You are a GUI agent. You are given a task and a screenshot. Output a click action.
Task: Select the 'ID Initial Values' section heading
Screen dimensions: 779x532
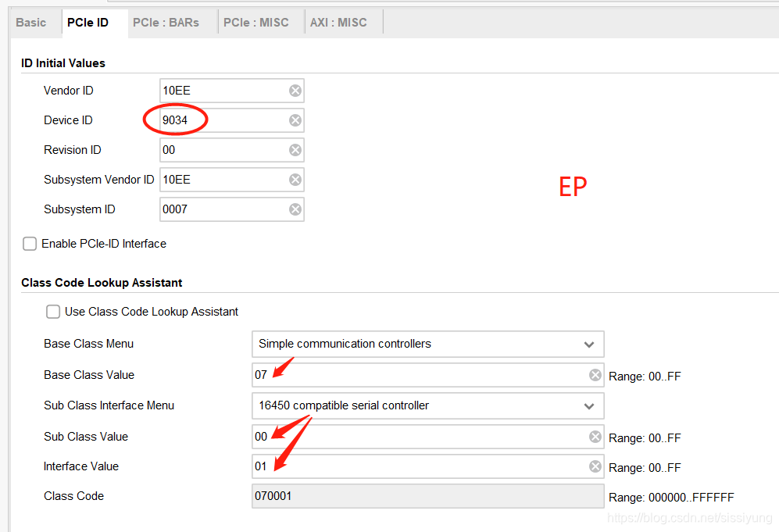pyautogui.click(x=63, y=63)
